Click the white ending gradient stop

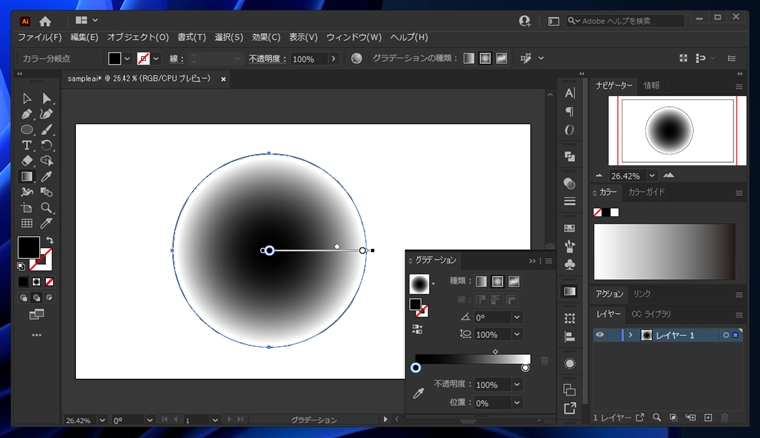pyautogui.click(x=525, y=368)
